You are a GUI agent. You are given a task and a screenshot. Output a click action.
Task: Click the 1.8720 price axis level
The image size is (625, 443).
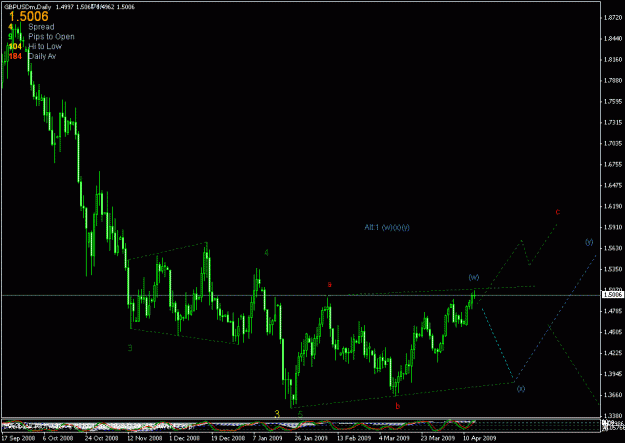613,18
